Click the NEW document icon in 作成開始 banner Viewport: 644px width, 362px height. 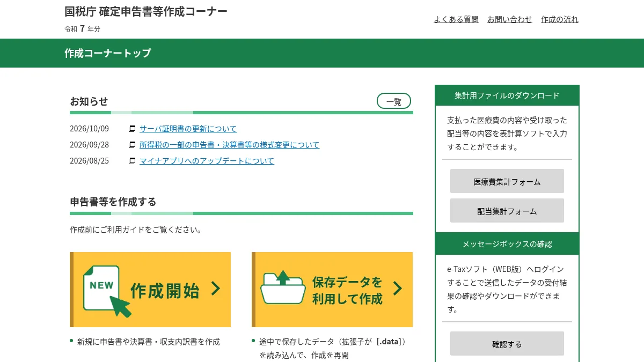coord(107,291)
